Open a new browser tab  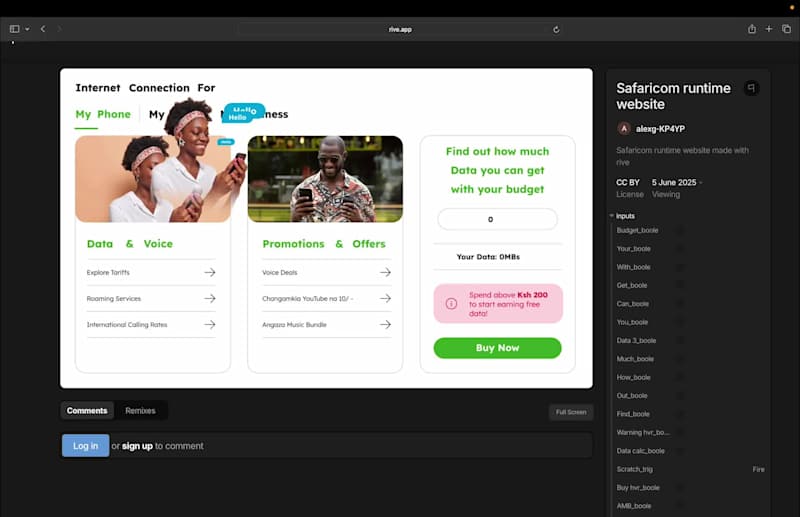point(769,29)
